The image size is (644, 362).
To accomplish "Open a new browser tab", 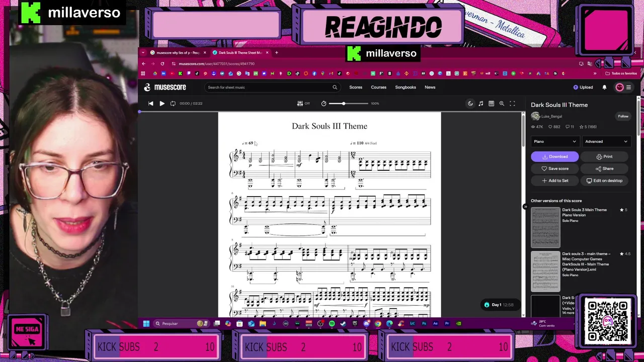I will pyautogui.click(x=276, y=52).
